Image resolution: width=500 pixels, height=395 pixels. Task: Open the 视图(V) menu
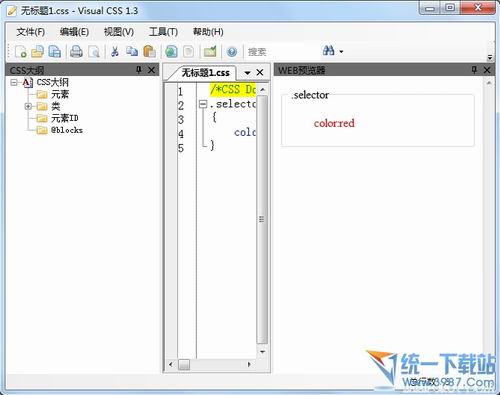pyautogui.click(x=119, y=32)
